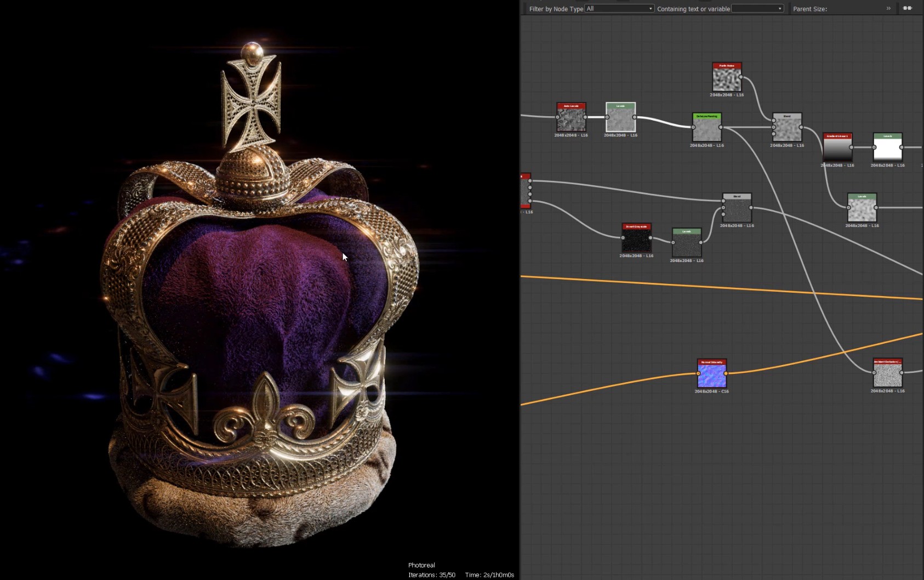Image resolution: width=924 pixels, height=580 pixels.
Task: Click the Perlin Noise node's output connector
Action: point(741,77)
